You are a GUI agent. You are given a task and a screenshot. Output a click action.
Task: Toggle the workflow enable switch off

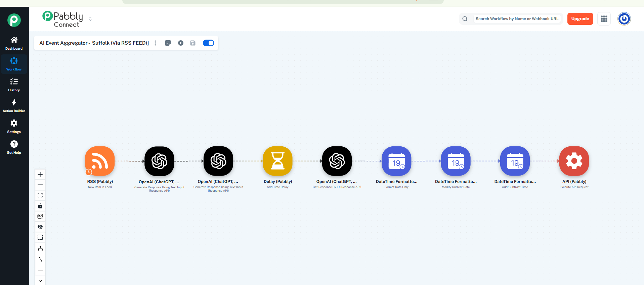(209, 43)
